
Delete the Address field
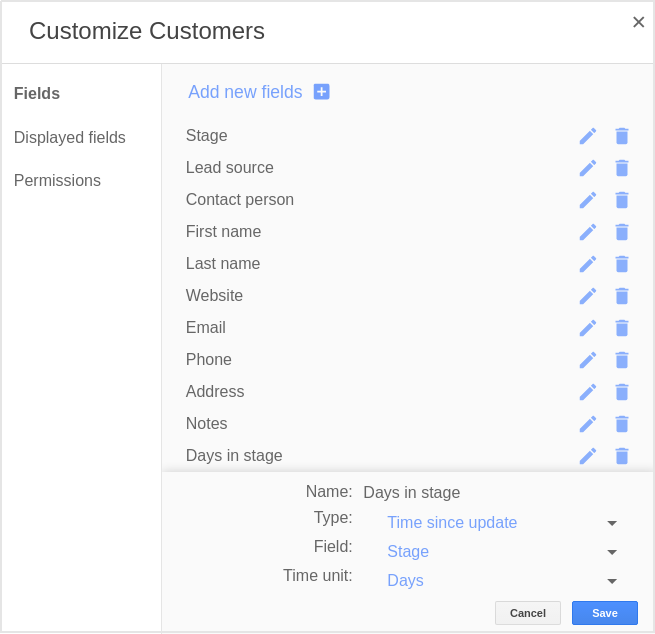click(x=622, y=392)
